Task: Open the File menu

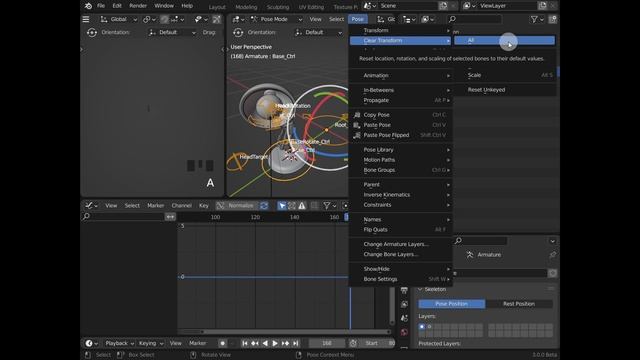Action: pyautogui.click(x=101, y=6)
